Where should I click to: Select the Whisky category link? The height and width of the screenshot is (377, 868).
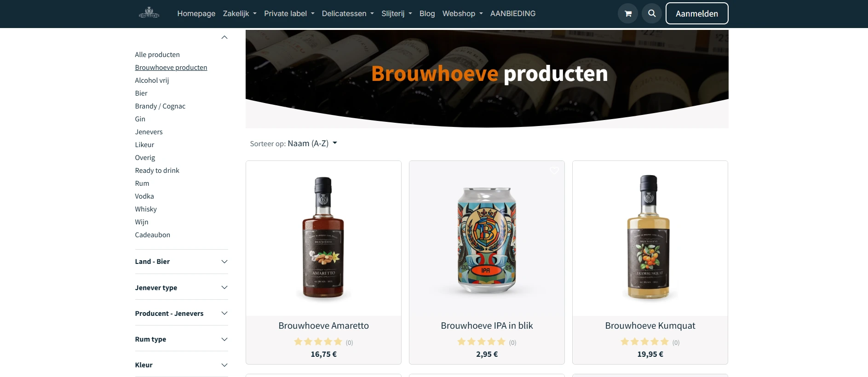tap(146, 209)
